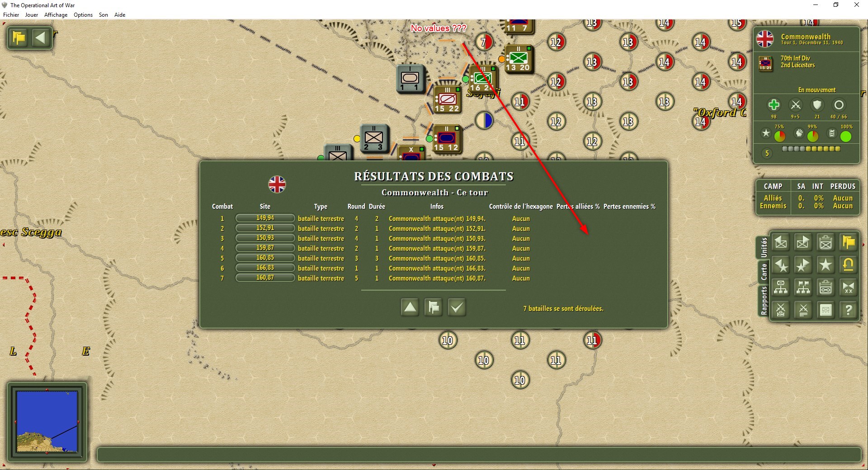Switch to the Carte tab
This screenshot has height=470, width=868.
764,273
